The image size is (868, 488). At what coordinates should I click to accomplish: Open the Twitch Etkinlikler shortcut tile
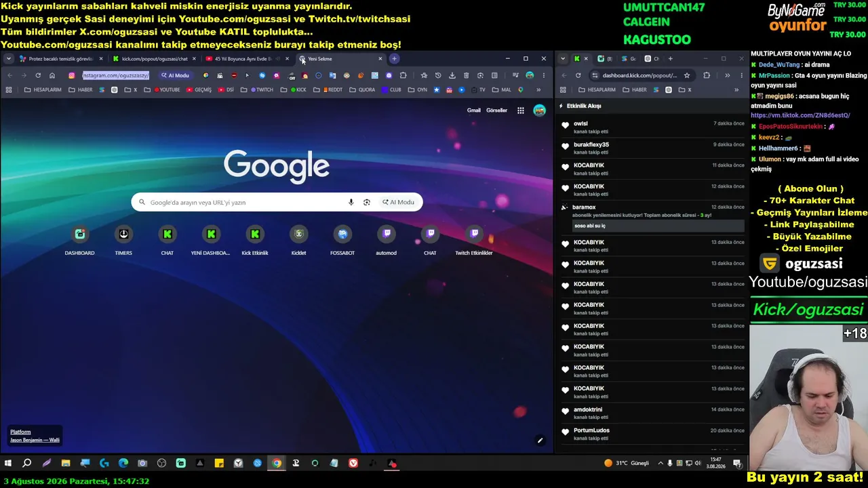474,241
